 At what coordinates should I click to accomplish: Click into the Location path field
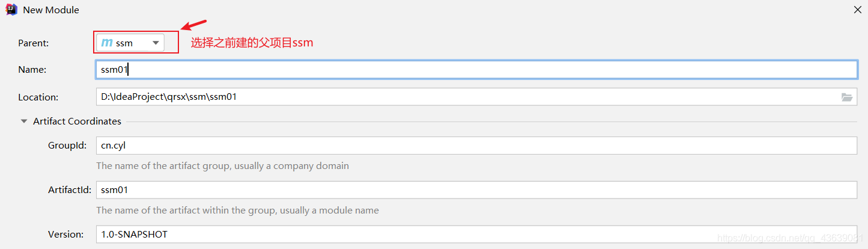(x=476, y=97)
